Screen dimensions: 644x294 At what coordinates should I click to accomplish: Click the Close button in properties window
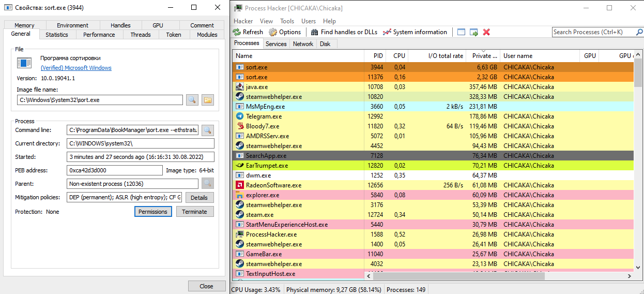pos(206,286)
